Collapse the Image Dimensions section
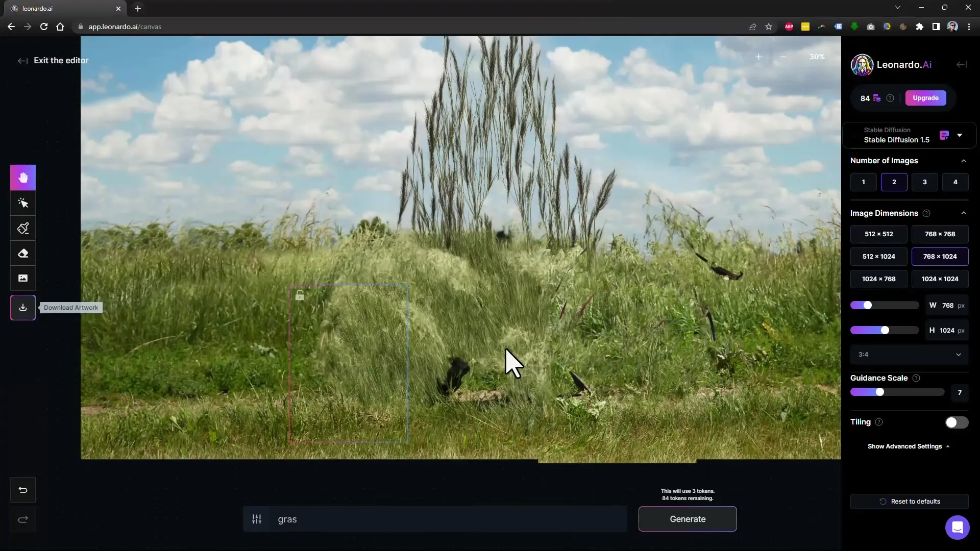 964,213
